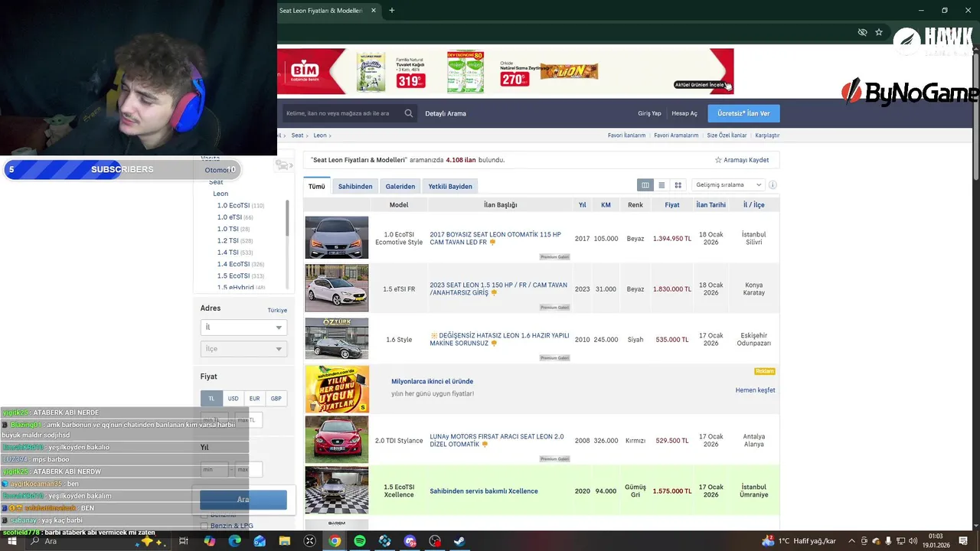Switch to the Yetkili Bayiden tab
This screenshot has width=980, height=551.
tap(450, 186)
